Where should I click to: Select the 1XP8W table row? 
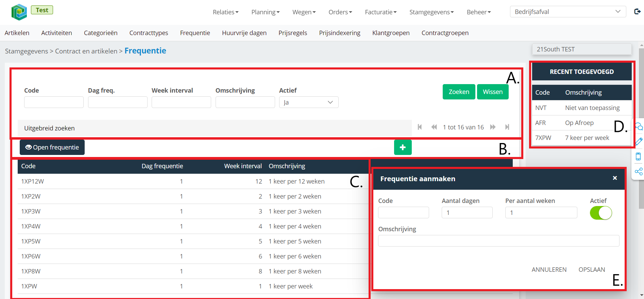[x=193, y=271]
